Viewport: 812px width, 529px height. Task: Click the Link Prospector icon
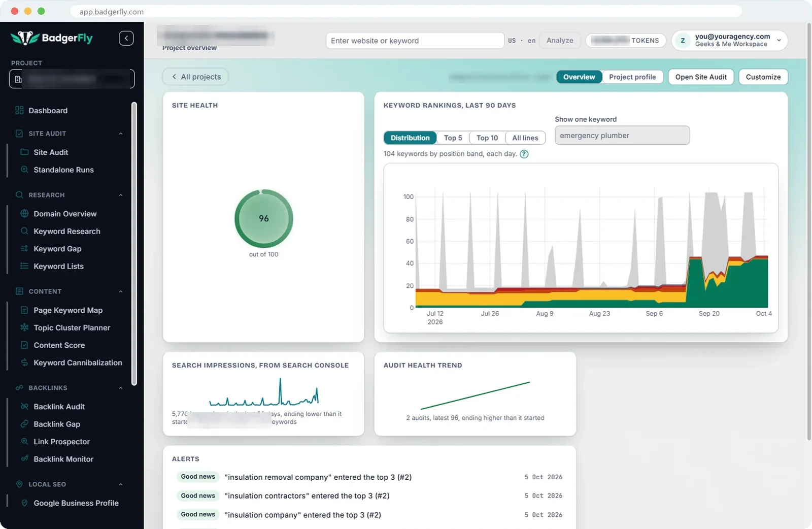[24, 441]
